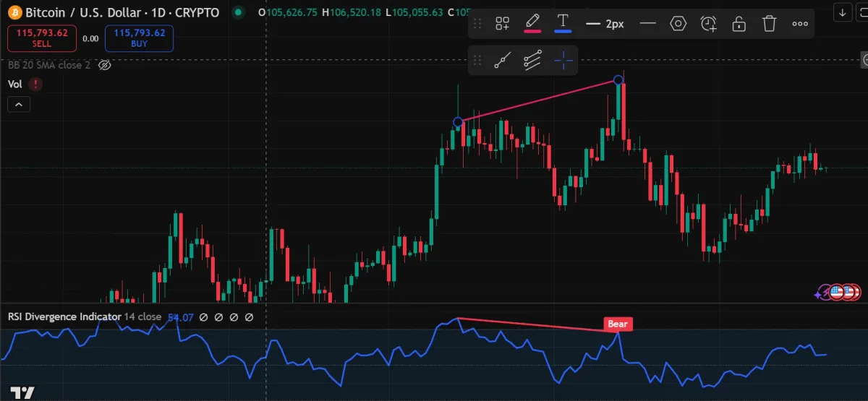Toggle the lock icon on drawing toolbar
This screenshot has height=401, width=868.
tap(739, 24)
